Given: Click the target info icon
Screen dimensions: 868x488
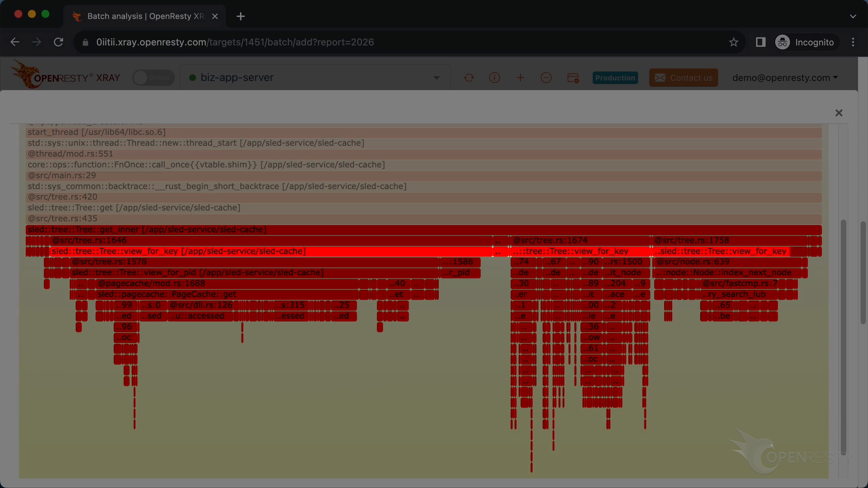Looking at the screenshot, I should click(x=494, y=78).
